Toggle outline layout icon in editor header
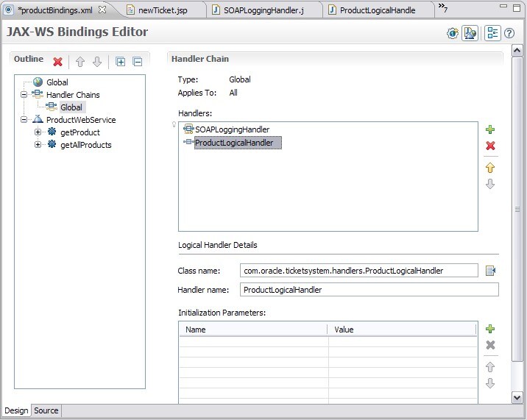The height and width of the screenshot is (420, 527). (492, 33)
